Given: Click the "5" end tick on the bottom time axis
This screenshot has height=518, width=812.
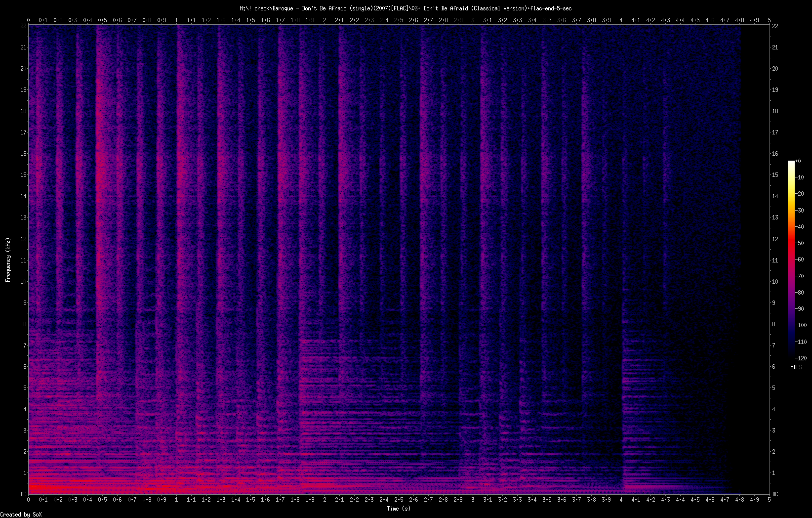Looking at the screenshot, I should point(769,500).
